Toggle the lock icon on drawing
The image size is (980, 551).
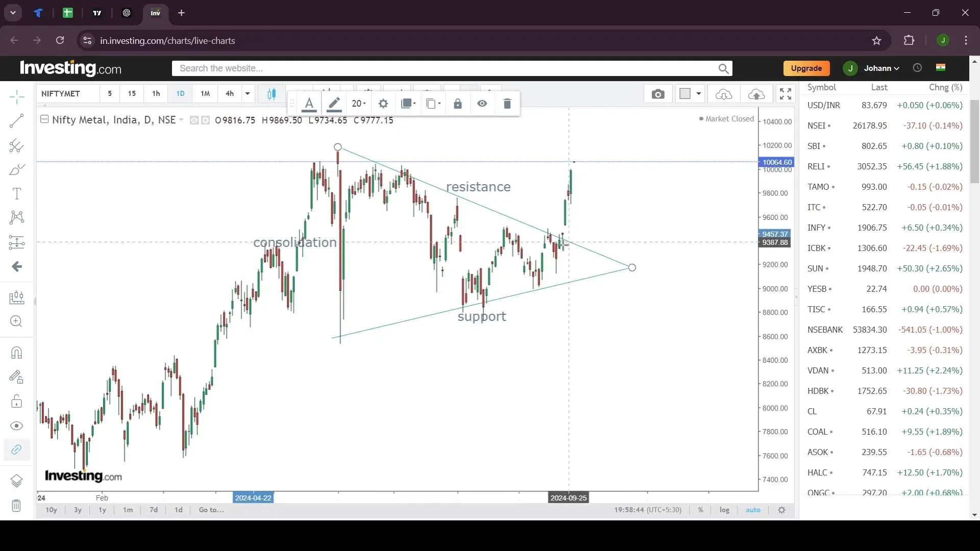pos(458,104)
